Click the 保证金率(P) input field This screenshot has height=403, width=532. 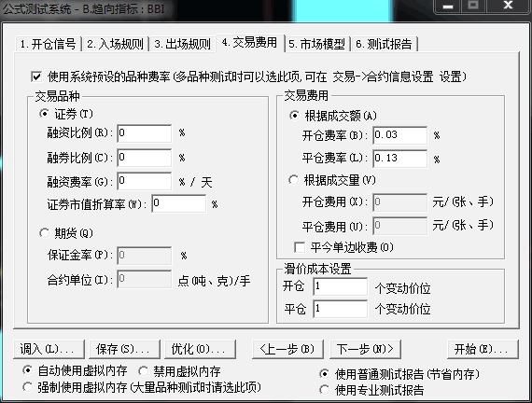pyautogui.click(x=144, y=256)
